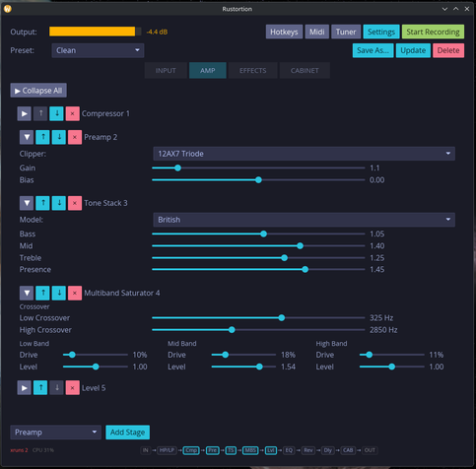Open the Preset Clean dropdown
Screen dimensions: 476x469
pyautogui.click(x=98, y=50)
